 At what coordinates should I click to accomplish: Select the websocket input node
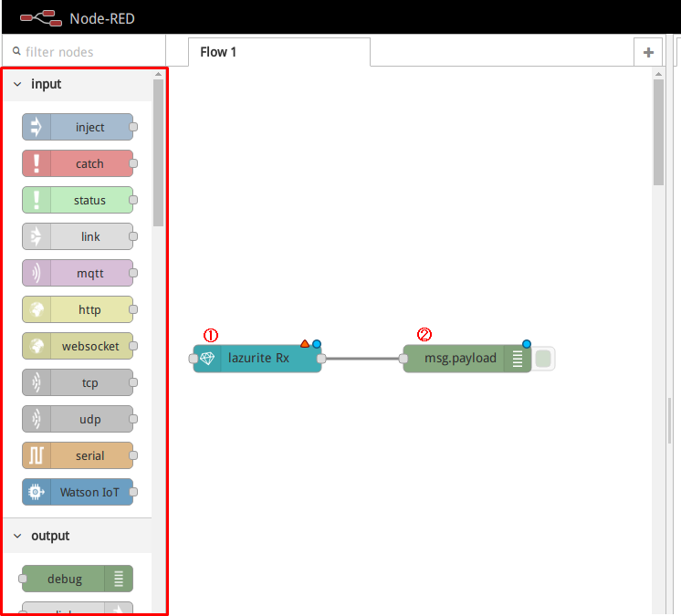point(78,346)
